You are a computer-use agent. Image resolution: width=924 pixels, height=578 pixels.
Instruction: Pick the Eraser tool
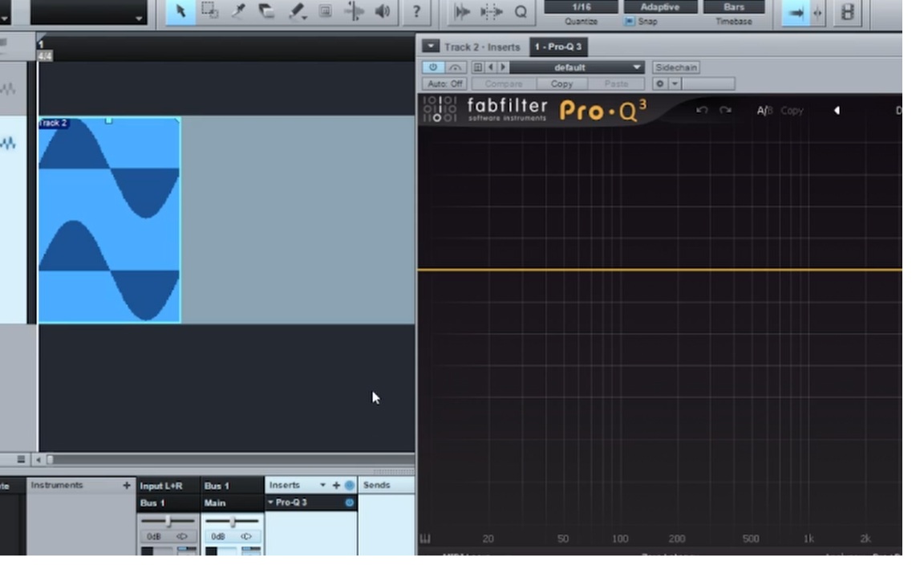267,11
